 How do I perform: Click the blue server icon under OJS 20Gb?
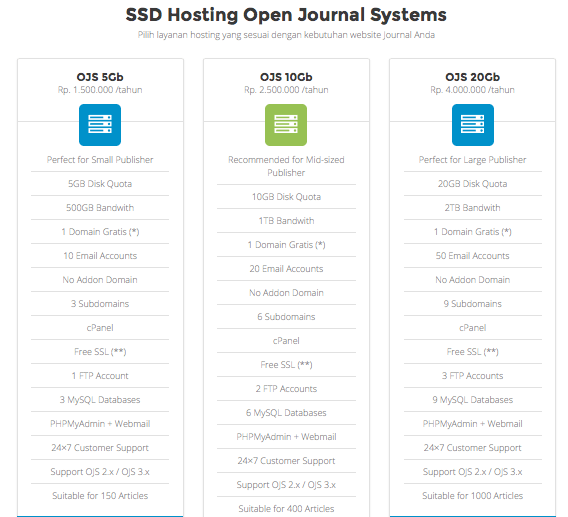point(473,125)
